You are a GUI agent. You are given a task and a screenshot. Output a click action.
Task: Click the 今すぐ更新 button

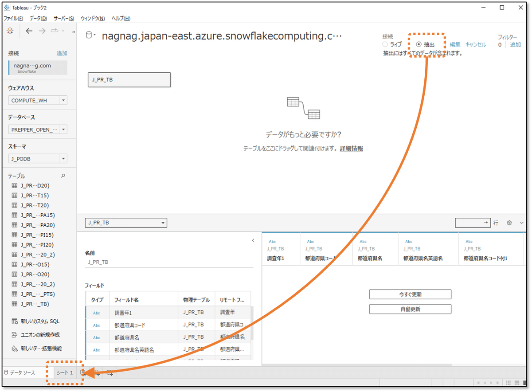(x=410, y=294)
